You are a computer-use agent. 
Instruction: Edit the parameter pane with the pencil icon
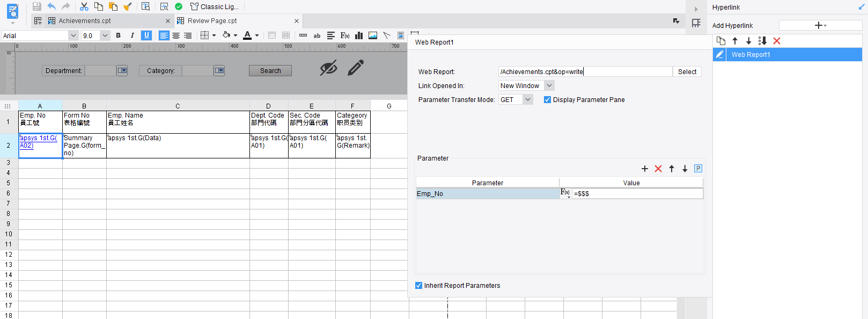pos(356,68)
